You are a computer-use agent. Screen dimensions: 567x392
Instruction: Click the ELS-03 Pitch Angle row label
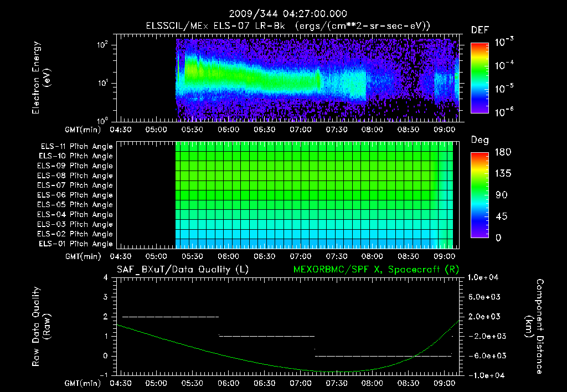click(x=75, y=225)
